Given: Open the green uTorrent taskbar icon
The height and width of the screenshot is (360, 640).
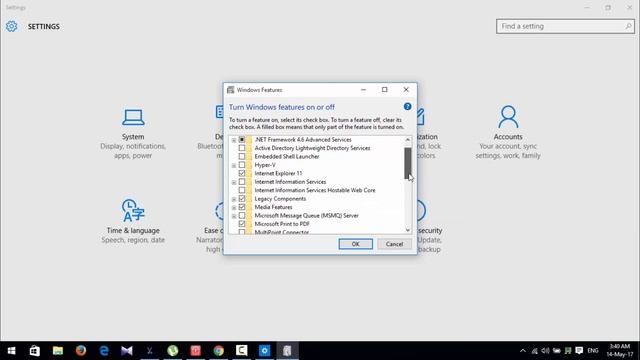Looking at the screenshot, I should 173,351.
